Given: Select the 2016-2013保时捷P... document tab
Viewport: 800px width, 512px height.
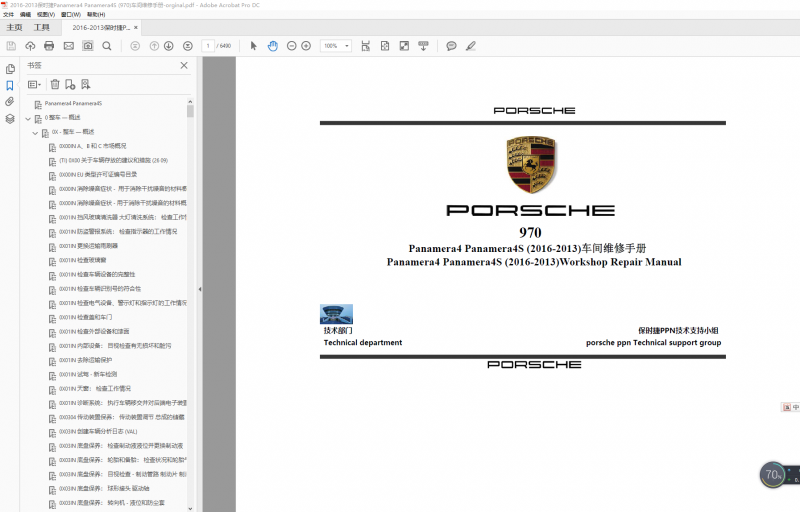Looking at the screenshot, I should pyautogui.click(x=101, y=28).
